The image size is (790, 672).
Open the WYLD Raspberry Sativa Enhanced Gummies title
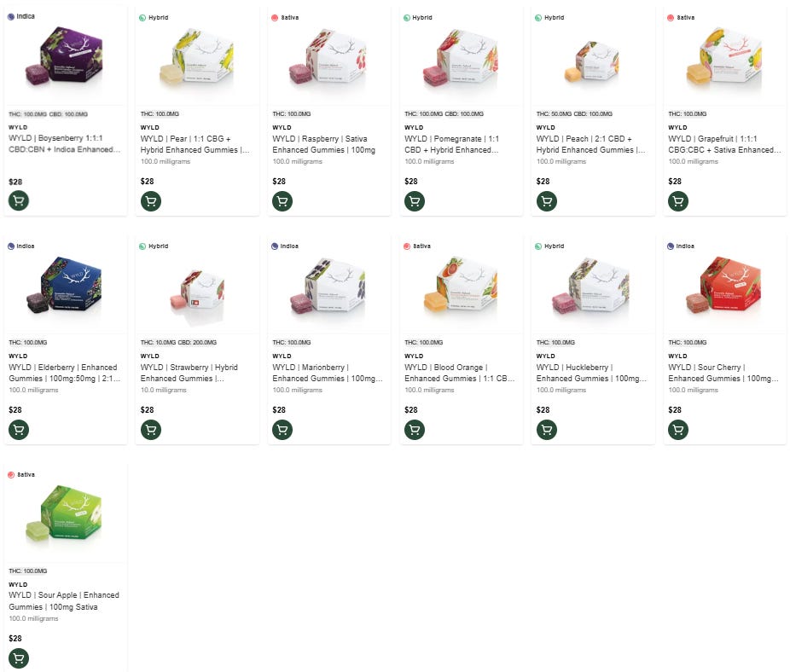click(x=324, y=144)
